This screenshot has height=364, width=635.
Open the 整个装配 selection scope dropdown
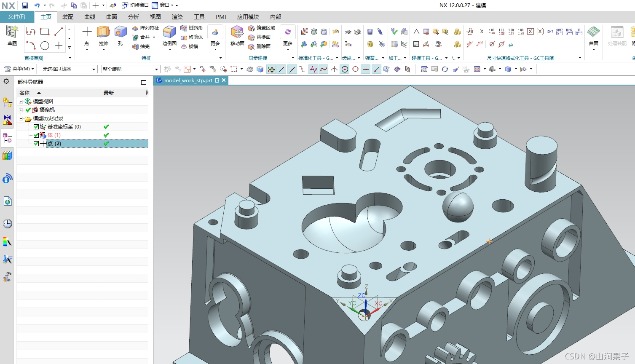click(x=131, y=69)
